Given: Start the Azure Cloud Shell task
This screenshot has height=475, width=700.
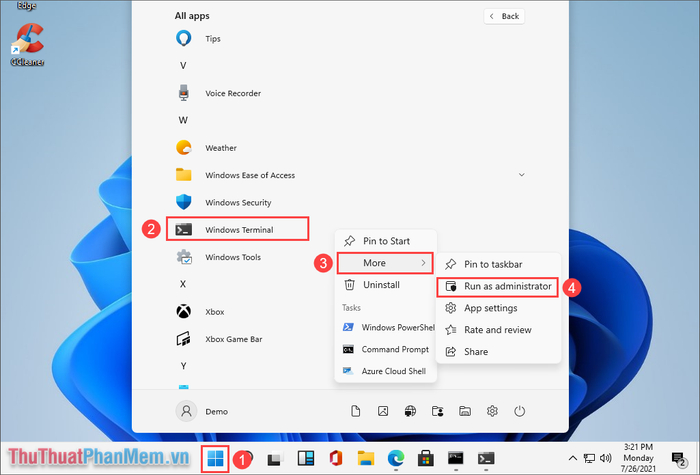Looking at the screenshot, I should (385, 371).
